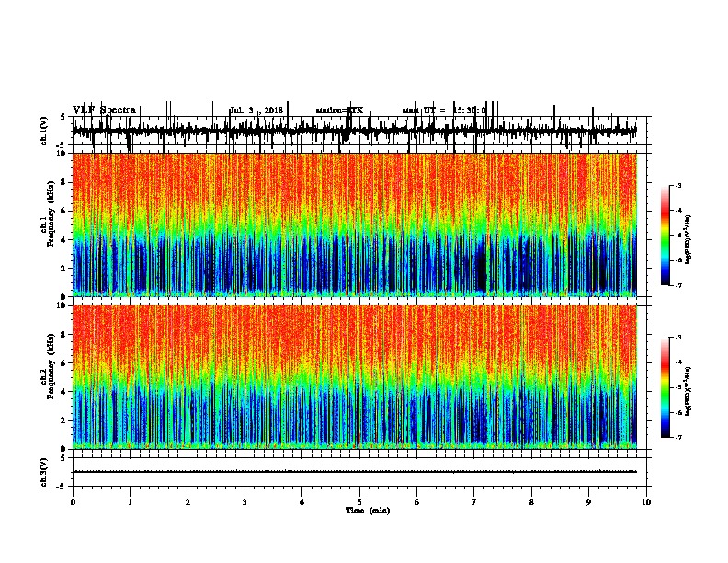Image resolution: width=728 pixels, height=563 pixels.
Task: Click the "6" frequency tick on ch.1 axis
Action: click(64, 211)
